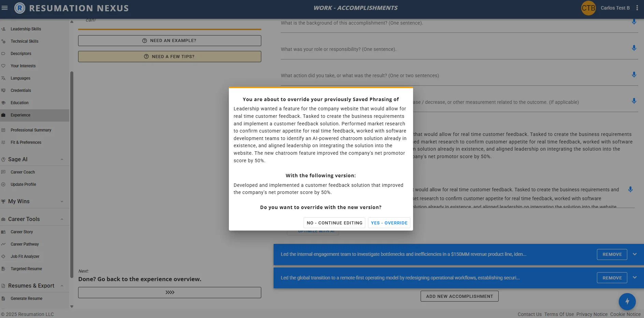This screenshot has height=318, width=644.
Task: Click the next arrows button
Action: tap(170, 292)
